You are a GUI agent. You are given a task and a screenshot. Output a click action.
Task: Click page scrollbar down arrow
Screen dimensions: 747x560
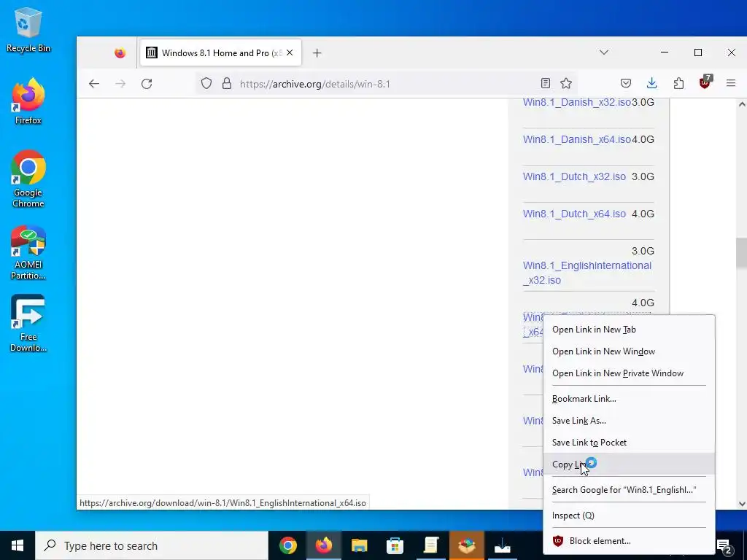click(742, 504)
